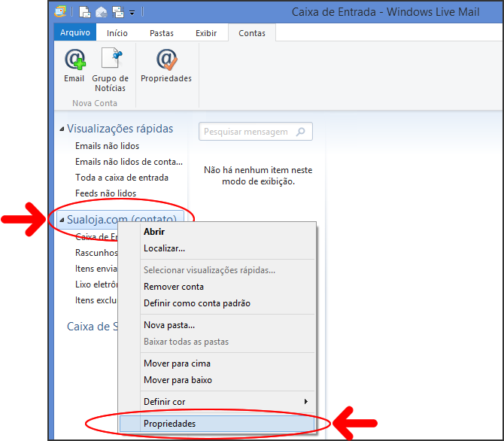Open the Itens excluídos folder

point(96,300)
